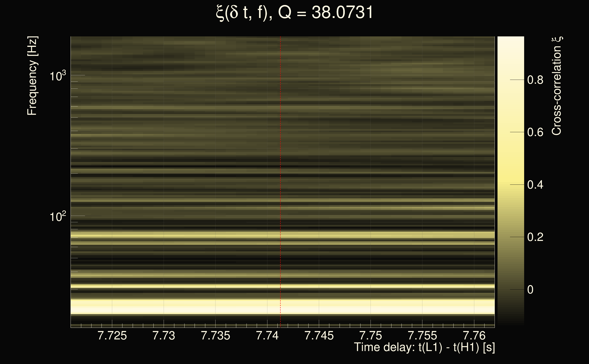Click the 0.4 label on the colorbar
Viewport: 589px width, 364px height.
(x=535, y=185)
